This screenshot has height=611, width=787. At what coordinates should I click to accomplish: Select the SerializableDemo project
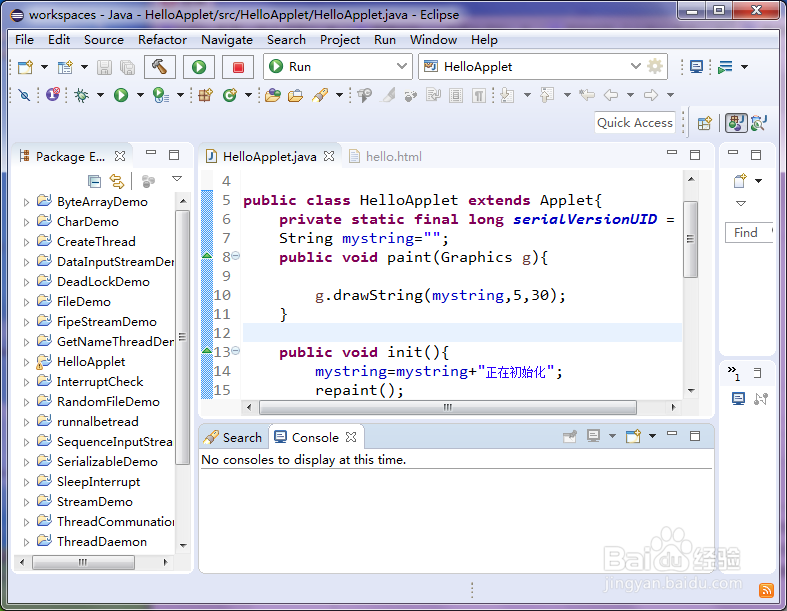pos(107,462)
